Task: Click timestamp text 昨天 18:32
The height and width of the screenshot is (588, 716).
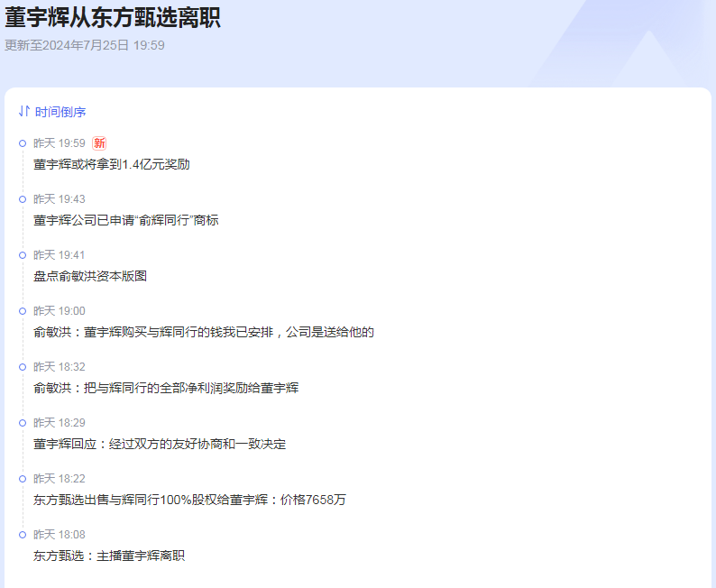Action: [x=60, y=367]
